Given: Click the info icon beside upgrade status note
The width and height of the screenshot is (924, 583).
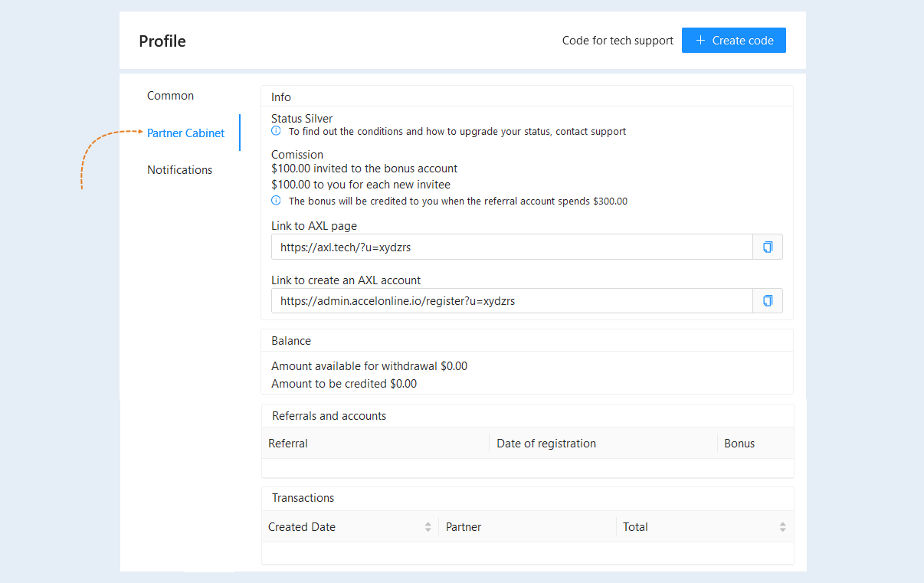Looking at the screenshot, I should pyautogui.click(x=276, y=131).
